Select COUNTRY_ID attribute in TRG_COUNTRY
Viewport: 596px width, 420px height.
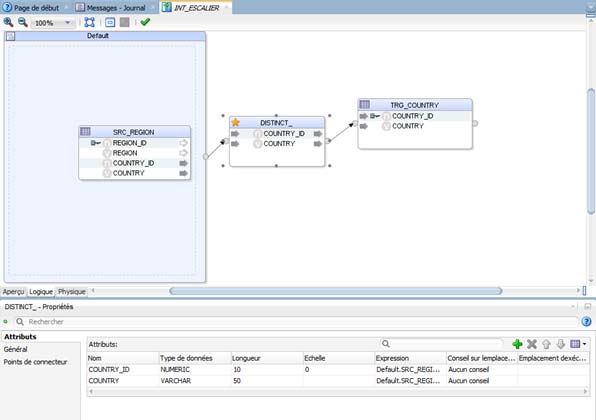(412, 116)
